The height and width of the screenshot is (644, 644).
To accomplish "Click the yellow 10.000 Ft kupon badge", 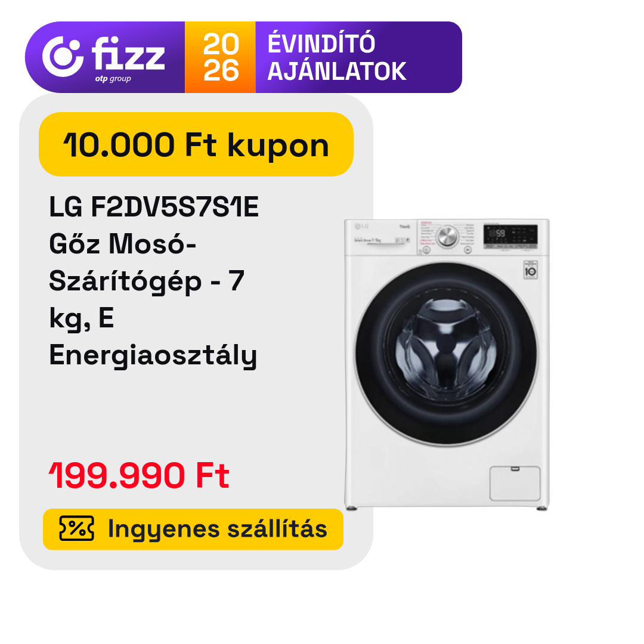I will point(196,144).
